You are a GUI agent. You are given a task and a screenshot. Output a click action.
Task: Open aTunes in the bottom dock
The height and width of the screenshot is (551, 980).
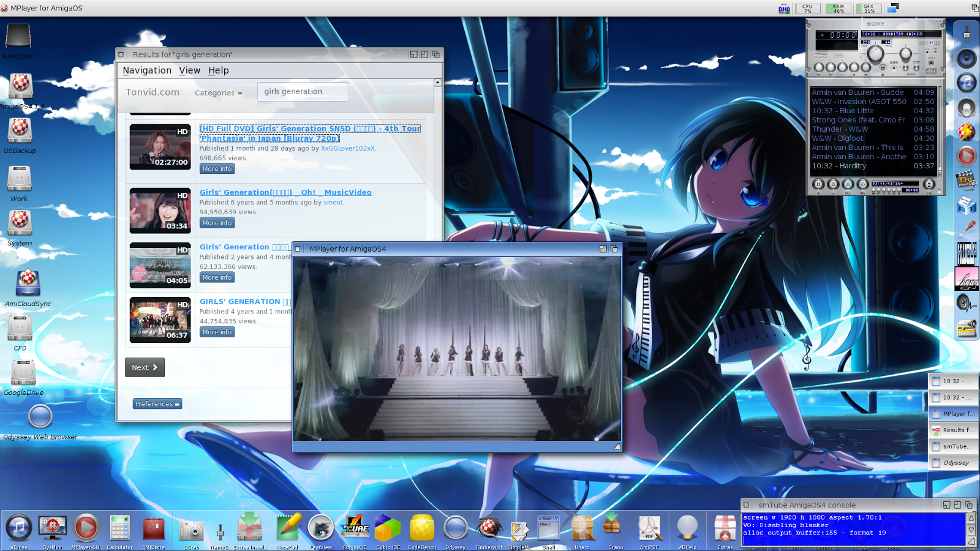click(19, 528)
